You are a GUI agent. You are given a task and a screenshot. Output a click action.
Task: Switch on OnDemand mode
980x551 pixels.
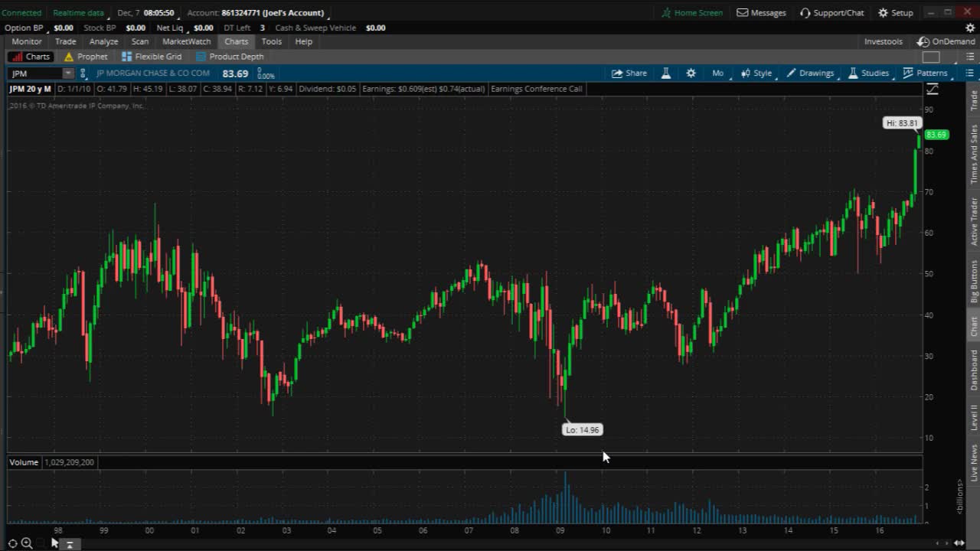946,42
